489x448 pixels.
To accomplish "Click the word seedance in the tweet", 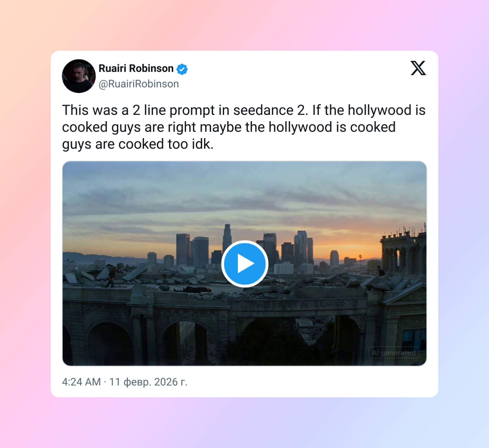I will click(263, 110).
